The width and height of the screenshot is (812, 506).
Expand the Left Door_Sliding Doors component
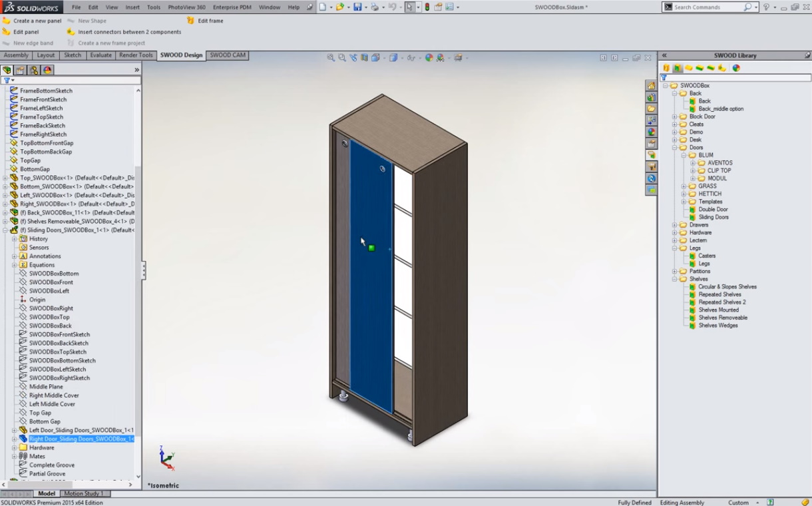coord(15,430)
